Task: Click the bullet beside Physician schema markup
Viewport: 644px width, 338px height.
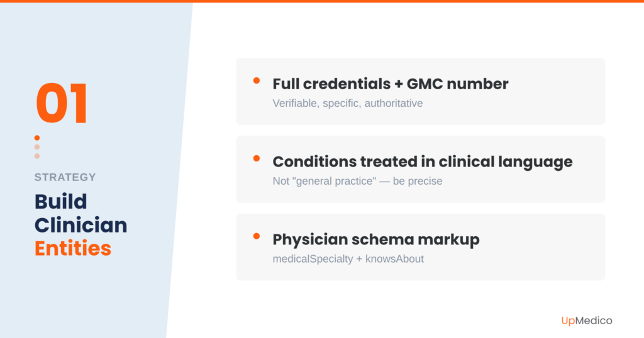Action: pos(257,236)
